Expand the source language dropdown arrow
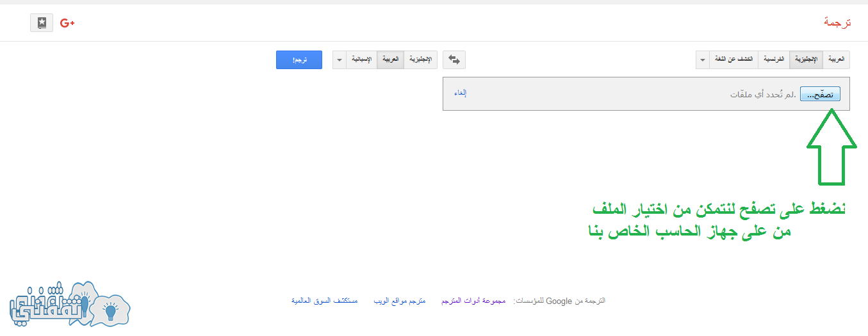This screenshot has width=868, height=336. 703,60
